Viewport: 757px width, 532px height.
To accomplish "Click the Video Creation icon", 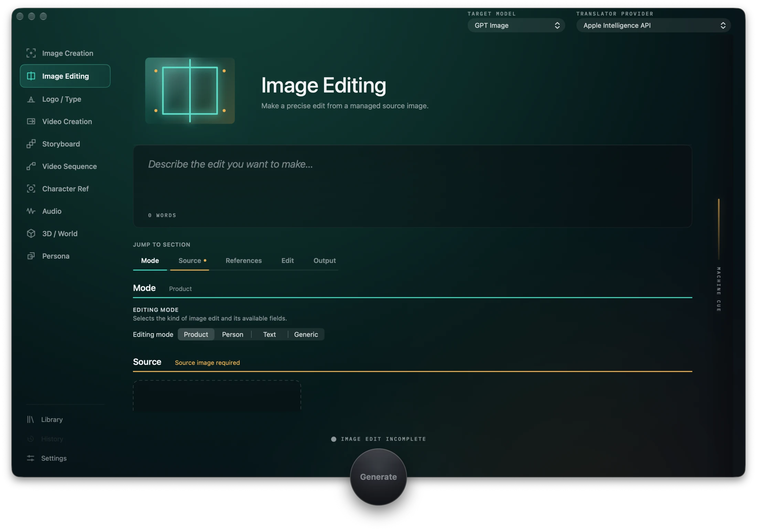I will pos(31,121).
